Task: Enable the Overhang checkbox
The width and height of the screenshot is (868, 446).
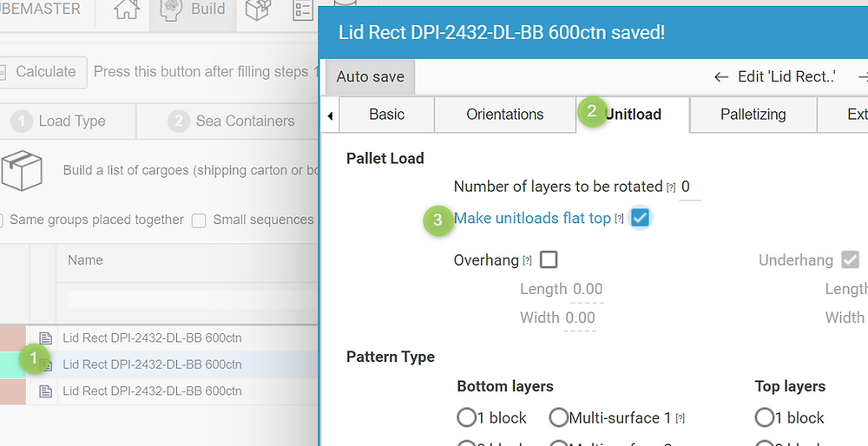Action: click(549, 259)
